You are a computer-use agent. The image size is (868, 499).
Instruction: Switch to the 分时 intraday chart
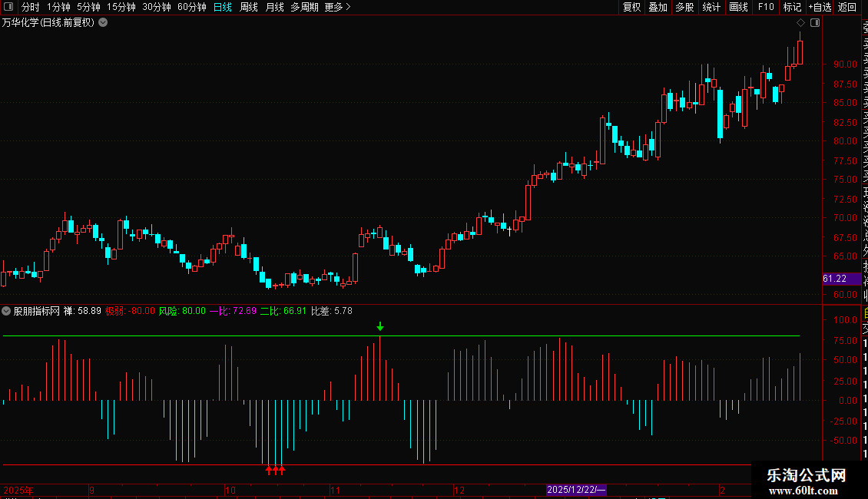click(31, 7)
